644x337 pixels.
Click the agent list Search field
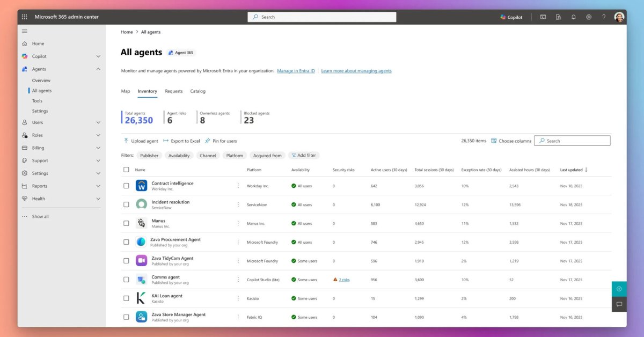pos(572,141)
